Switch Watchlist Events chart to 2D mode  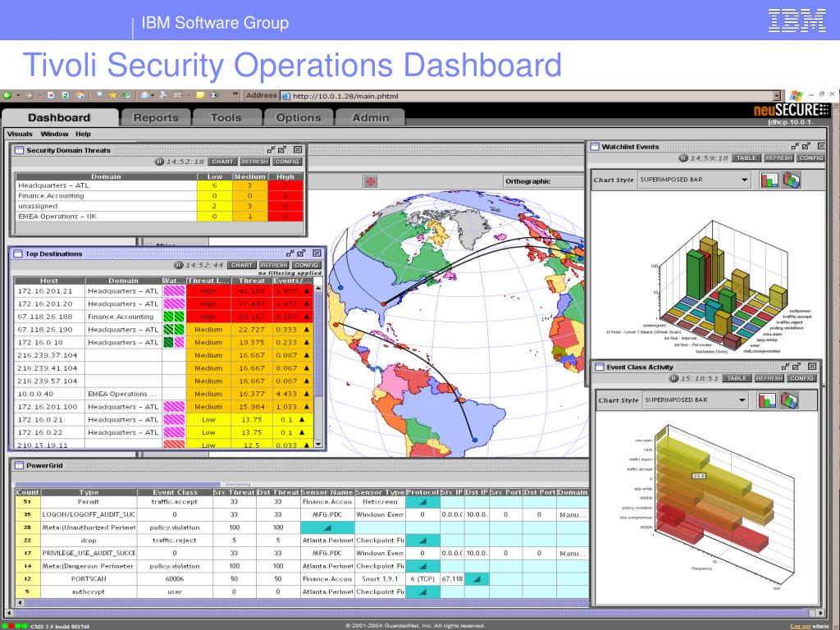(769, 180)
